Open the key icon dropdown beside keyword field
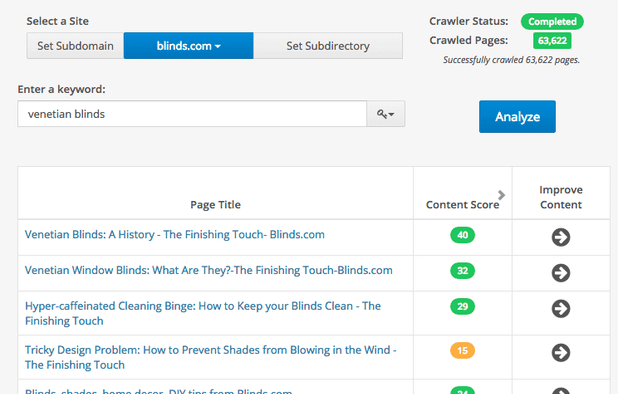The width and height of the screenshot is (618, 394). pyautogui.click(x=385, y=114)
